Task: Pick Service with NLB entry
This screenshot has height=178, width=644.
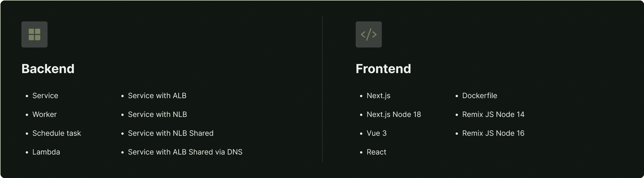Action: pyautogui.click(x=157, y=114)
